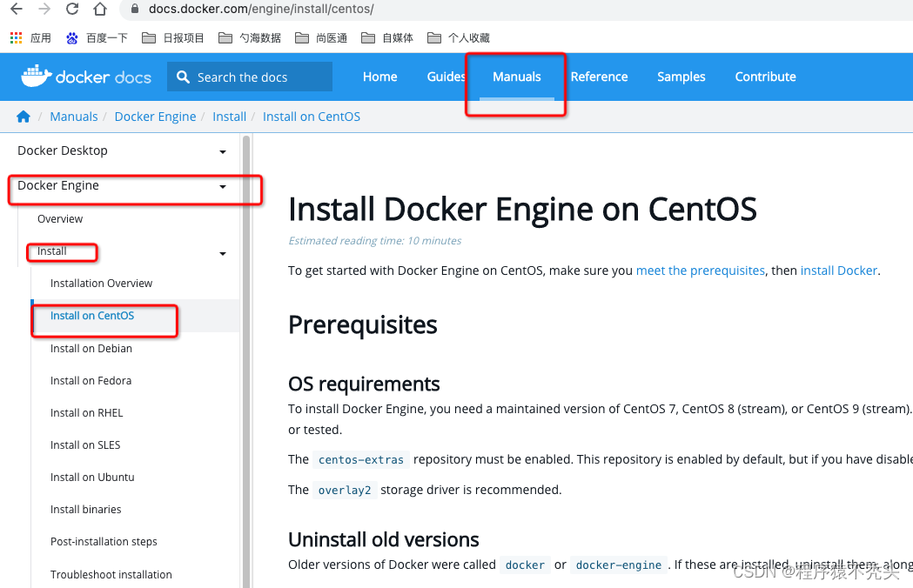Select Docker Desktop in sidebar
Viewport: 913px width, 588px height.
click(63, 150)
